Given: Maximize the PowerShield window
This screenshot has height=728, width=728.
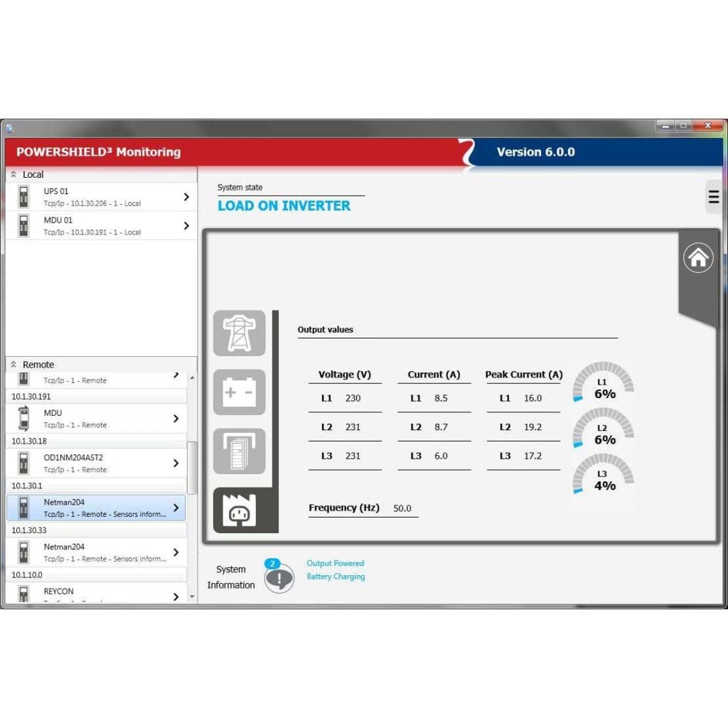Looking at the screenshot, I should pyautogui.click(x=683, y=126).
